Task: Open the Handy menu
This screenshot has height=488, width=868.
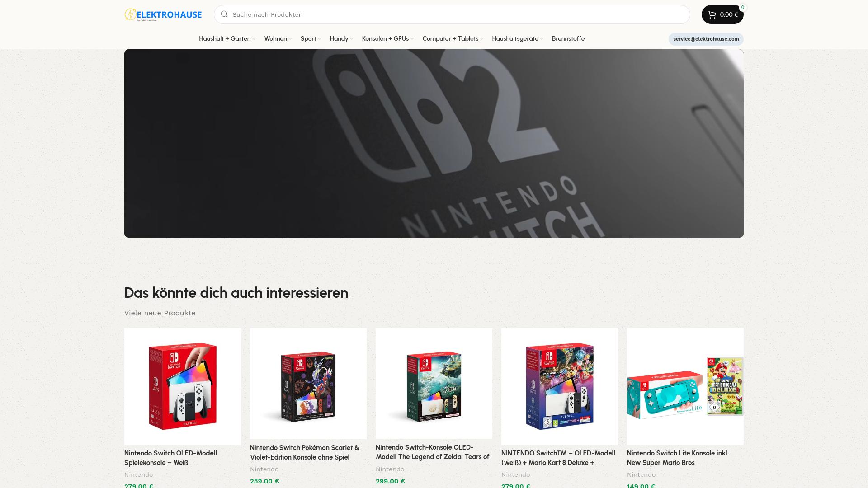Action: (x=341, y=39)
